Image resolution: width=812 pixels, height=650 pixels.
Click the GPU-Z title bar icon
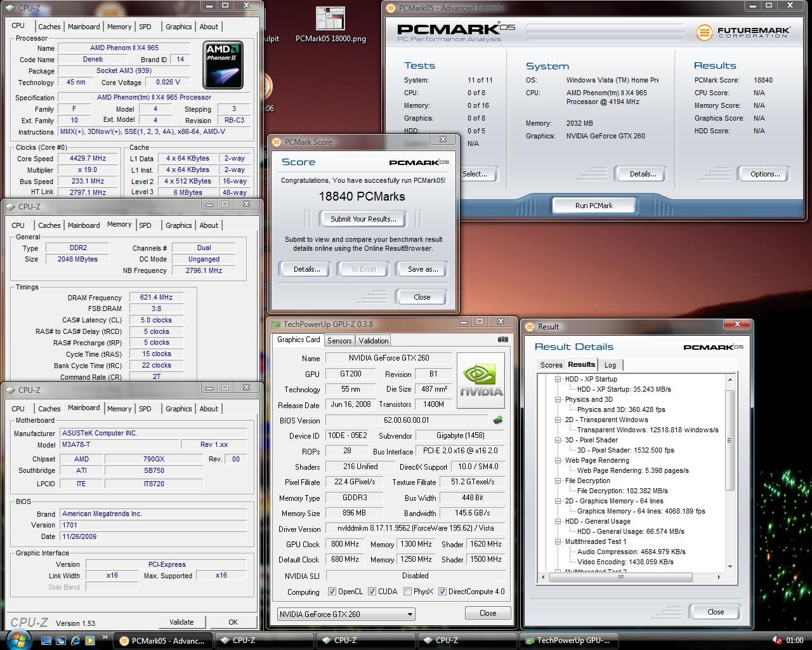(x=276, y=324)
